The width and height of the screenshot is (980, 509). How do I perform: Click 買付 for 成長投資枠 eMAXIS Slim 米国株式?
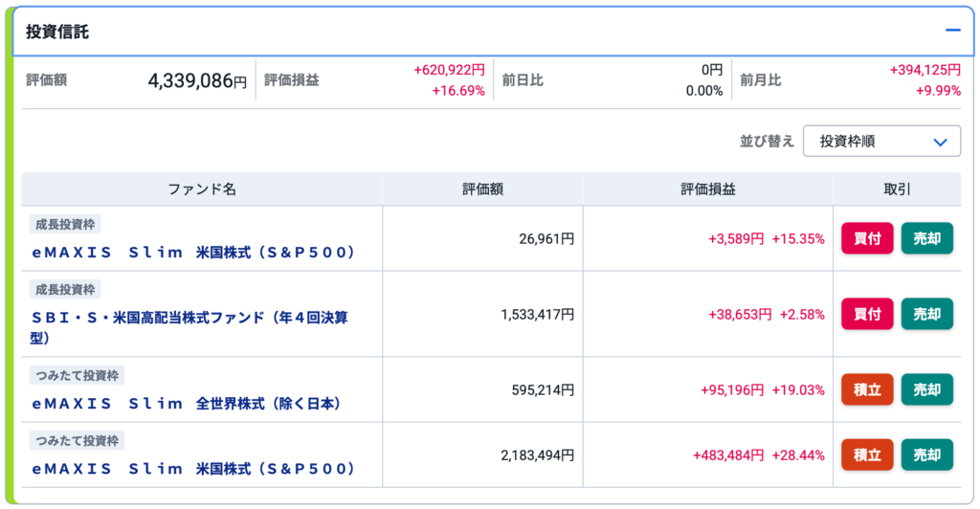tap(867, 238)
